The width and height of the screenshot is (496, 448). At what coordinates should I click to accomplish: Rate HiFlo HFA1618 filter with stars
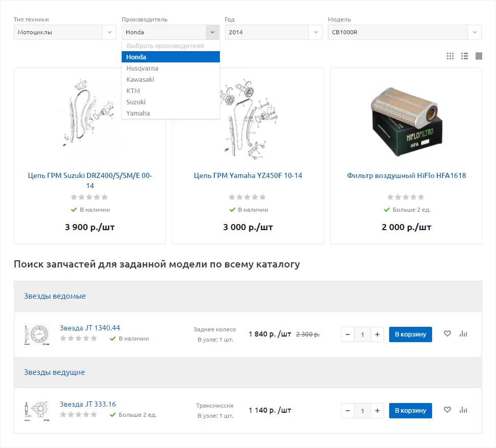(406, 197)
